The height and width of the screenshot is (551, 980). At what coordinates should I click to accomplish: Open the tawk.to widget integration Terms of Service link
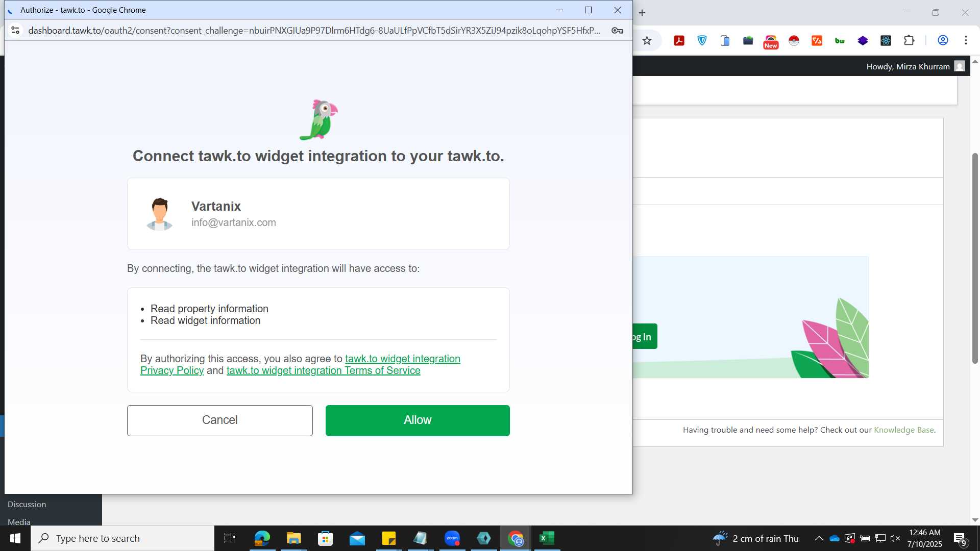[323, 370]
